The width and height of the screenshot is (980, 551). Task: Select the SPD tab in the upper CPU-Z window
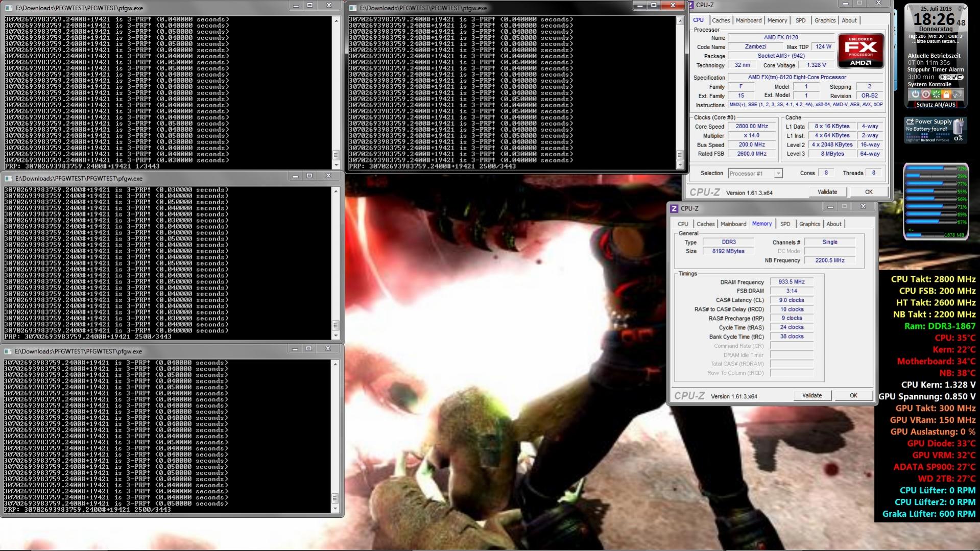pyautogui.click(x=800, y=20)
